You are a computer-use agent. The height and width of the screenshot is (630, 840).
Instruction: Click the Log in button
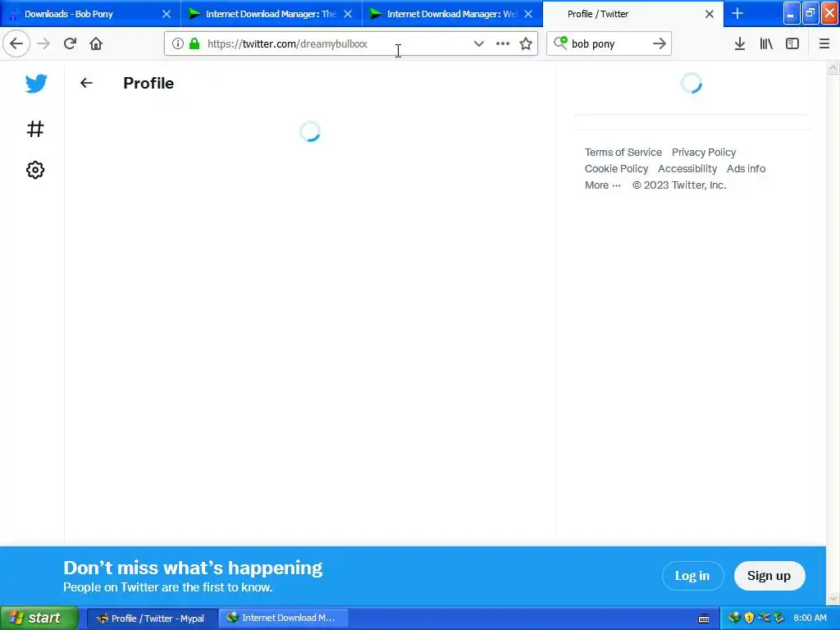point(692,576)
